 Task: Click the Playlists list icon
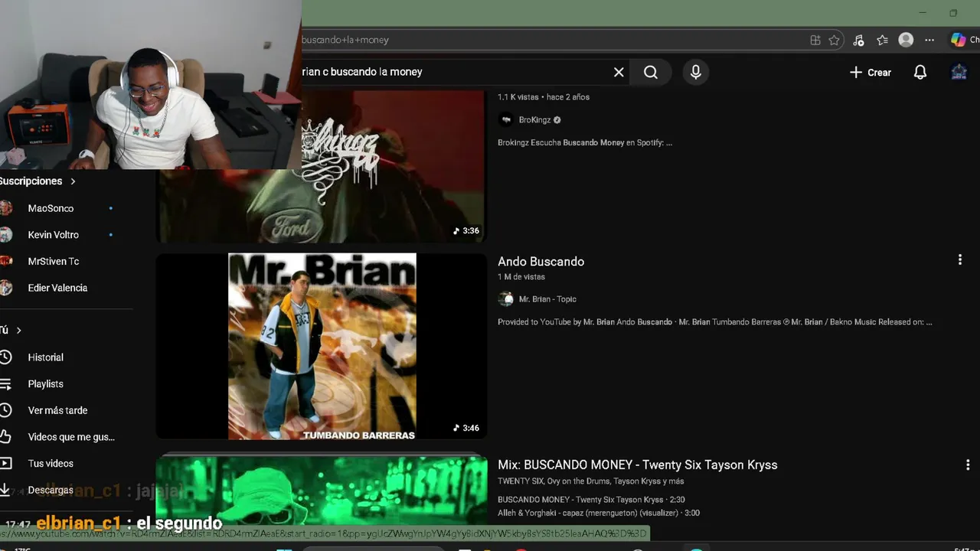5,384
